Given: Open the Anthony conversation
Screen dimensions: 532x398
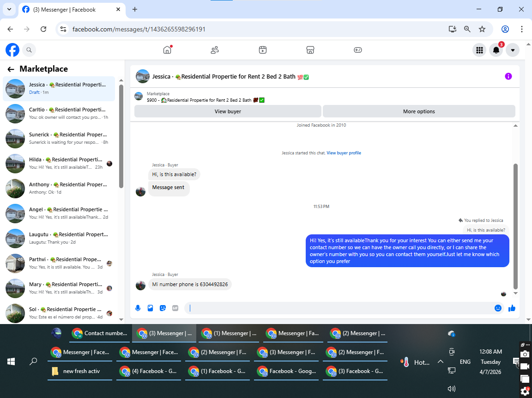Looking at the screenshot, I should (59, 189).
